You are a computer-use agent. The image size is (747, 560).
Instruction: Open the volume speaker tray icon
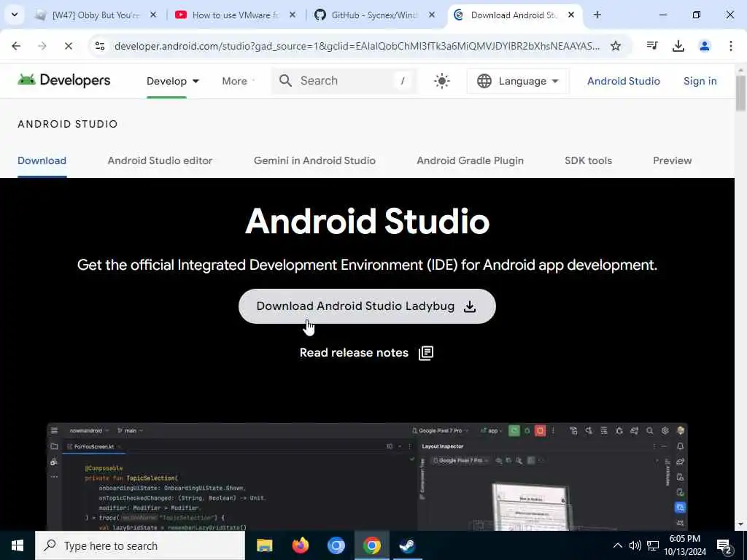click(635, 545)
